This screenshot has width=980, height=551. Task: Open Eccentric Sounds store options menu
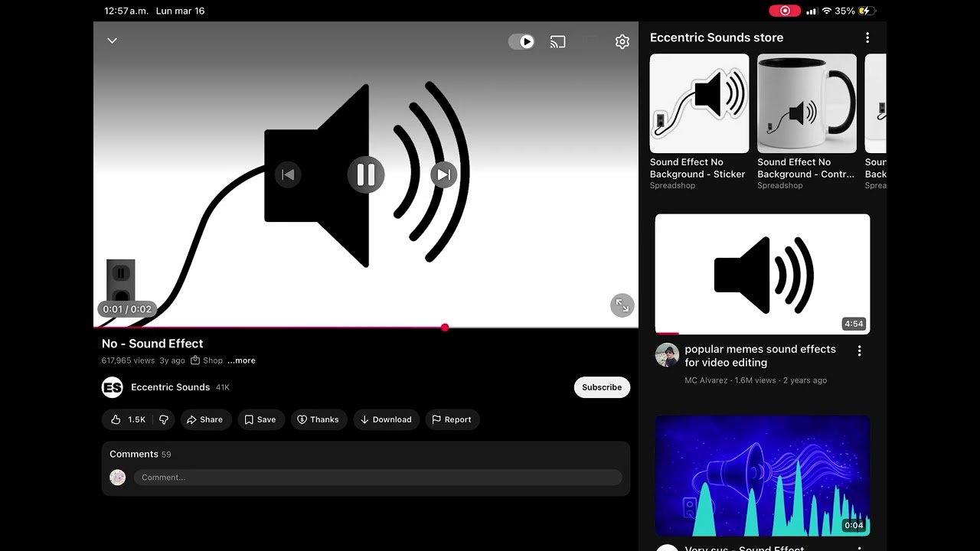[x=867, y=37]
